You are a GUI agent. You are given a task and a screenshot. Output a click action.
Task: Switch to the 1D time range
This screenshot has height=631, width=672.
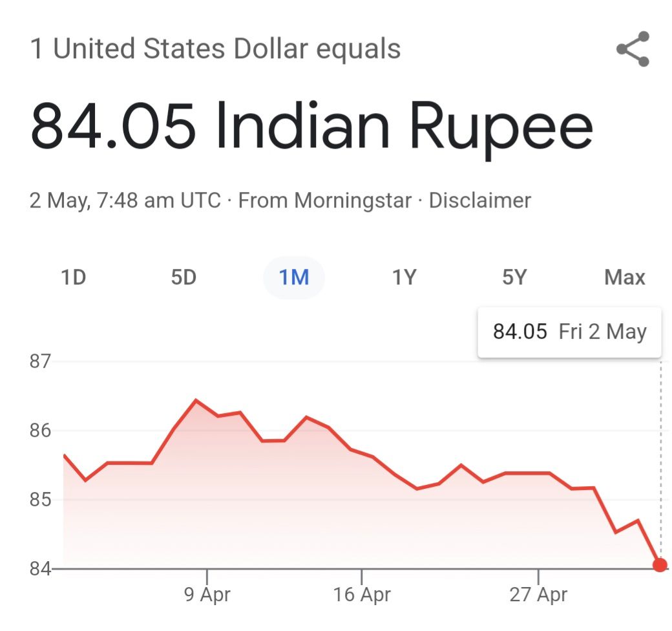[73, 278]
